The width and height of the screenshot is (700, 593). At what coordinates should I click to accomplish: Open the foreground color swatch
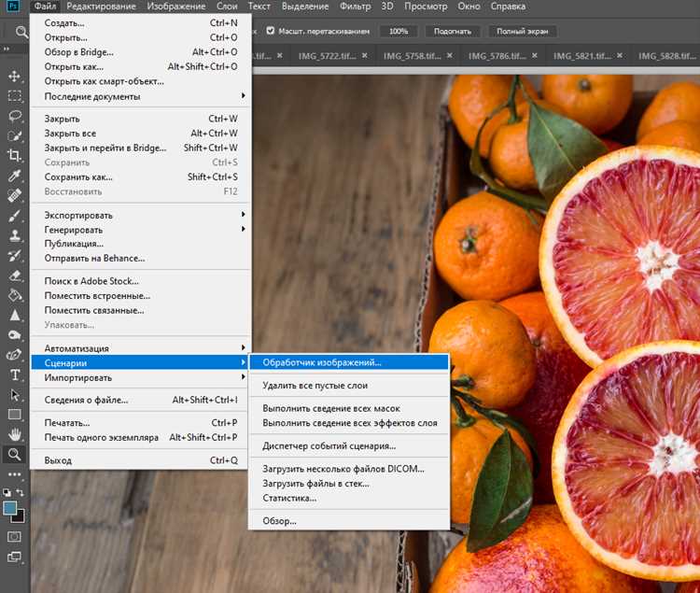[x=10, y=508]
